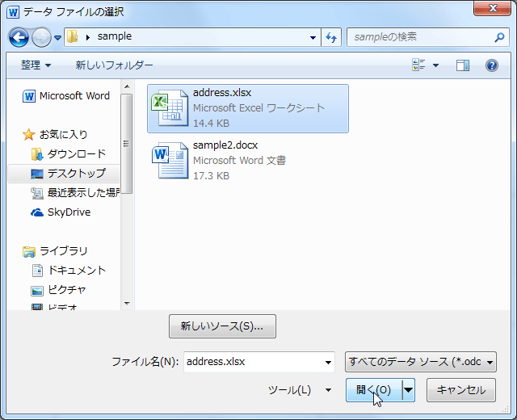The width and height of the screenshot is (517, 420).
Task: Click the change view icon
Action: pos(418,65)
